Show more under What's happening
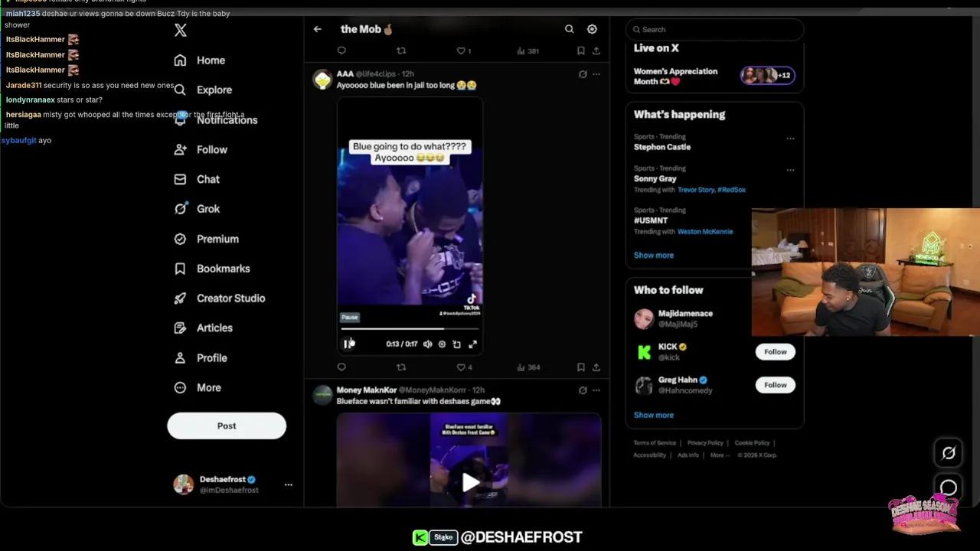This screenshot has height=551, width=980. [x=653, y=255]
